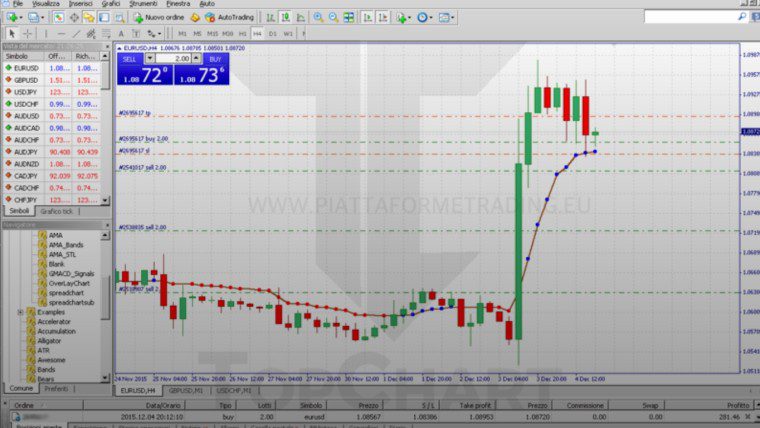Select the vertical line tool
Image resolution: width=760 pixels, height=428 pixels.
click(46, 33)
